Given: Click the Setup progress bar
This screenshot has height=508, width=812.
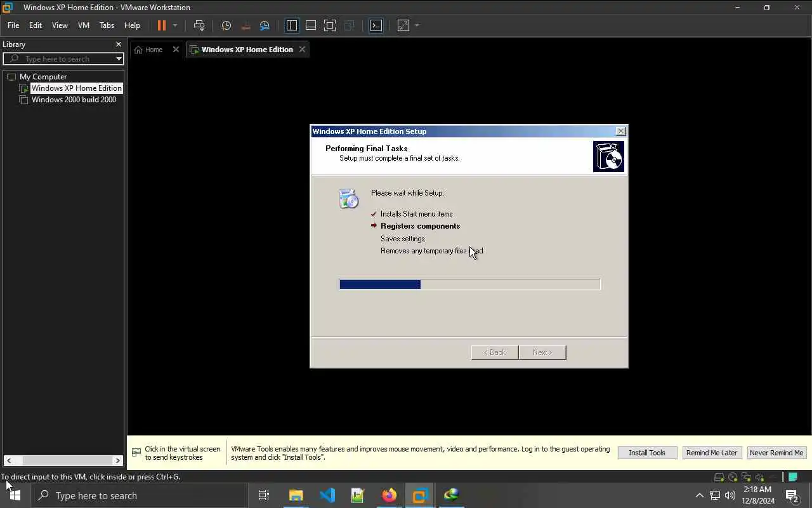Looking at the screenshot, I should coord(469,284).
